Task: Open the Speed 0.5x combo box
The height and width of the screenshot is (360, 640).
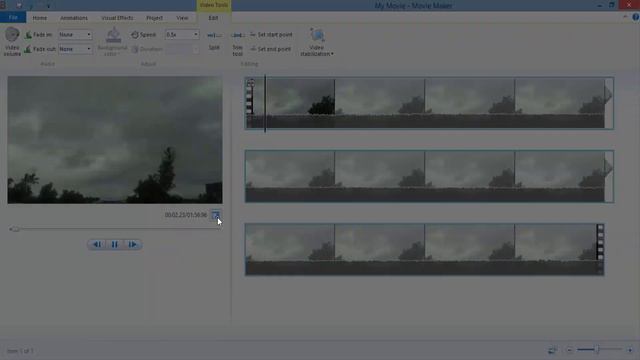Action: point(182,35)
